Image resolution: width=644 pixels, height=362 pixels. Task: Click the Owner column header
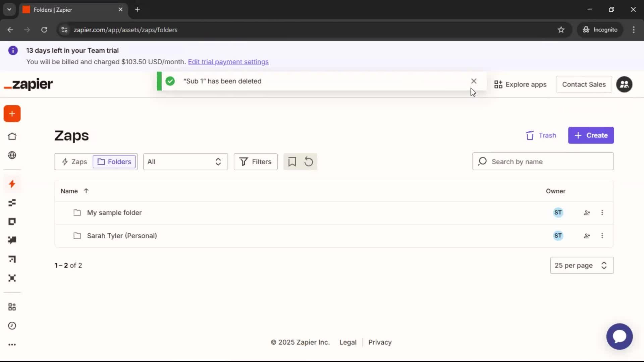coord(555,191)
